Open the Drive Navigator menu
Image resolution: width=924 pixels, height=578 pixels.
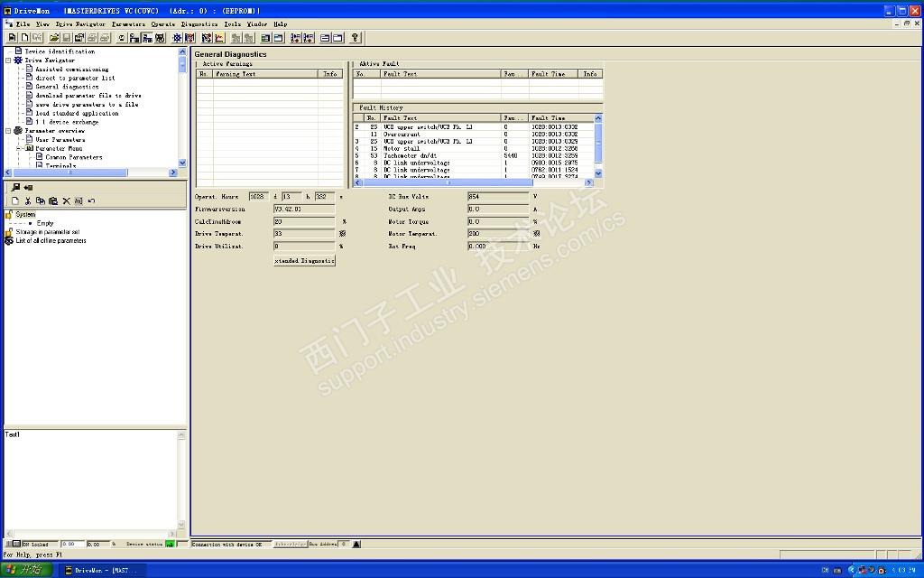point(80,24)
